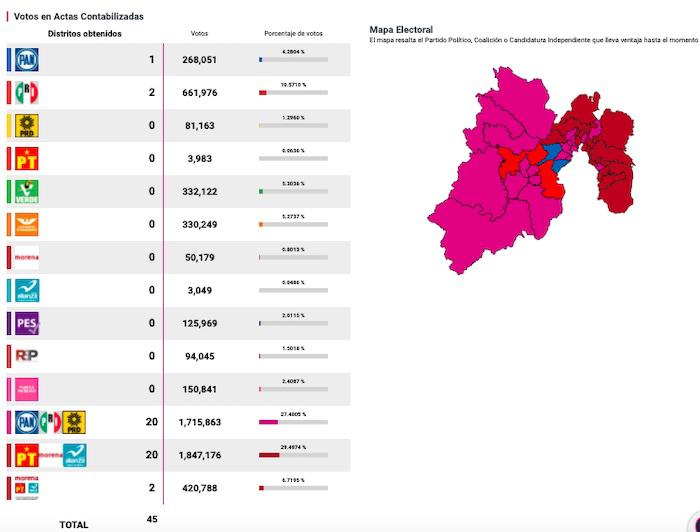The image size is (700, 532).
Task: Click the vote count 125,969
Action: coord(200,324)
